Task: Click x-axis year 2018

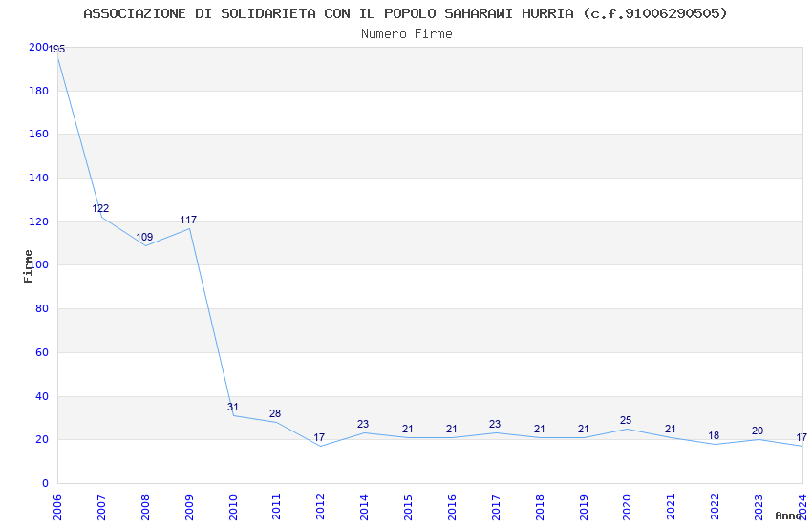Action: pos(540,508)
